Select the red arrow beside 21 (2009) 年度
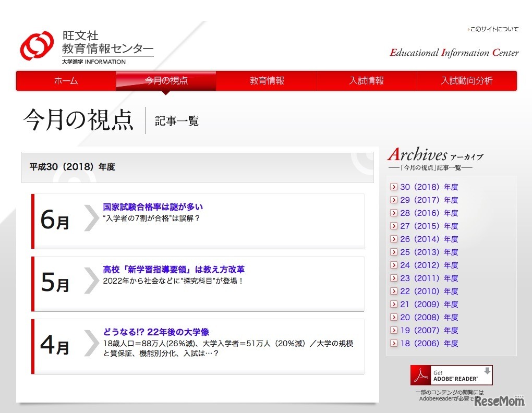532x413 pixels. click(x=393, y=304)
